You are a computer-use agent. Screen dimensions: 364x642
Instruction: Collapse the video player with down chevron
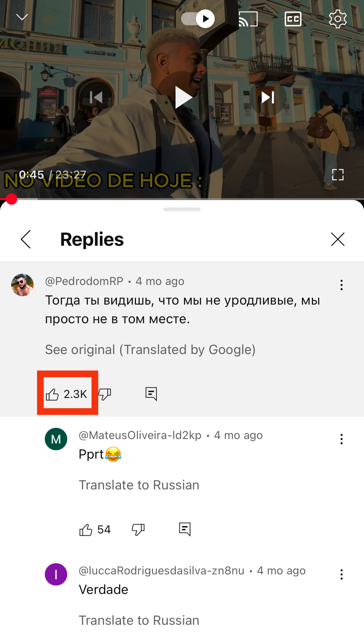[x=22, y=17]
